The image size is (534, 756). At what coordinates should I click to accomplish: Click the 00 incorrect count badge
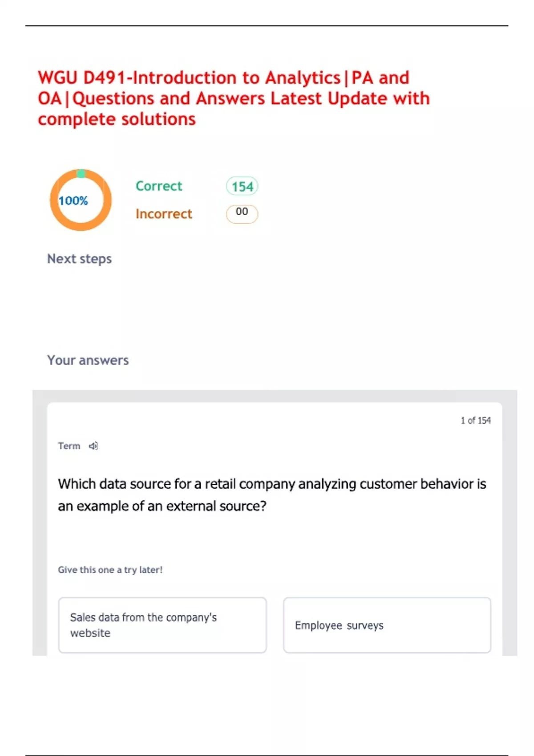pyautogui.click(x=242, y=213)
